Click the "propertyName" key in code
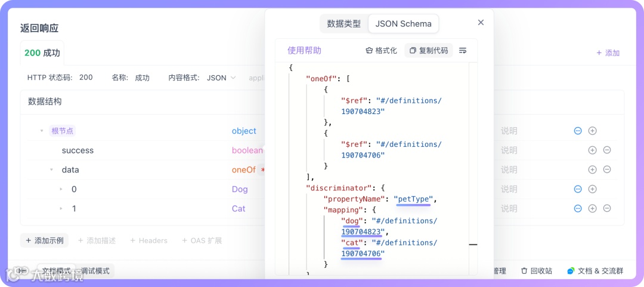The image size is (644, 287). (354, 199)
